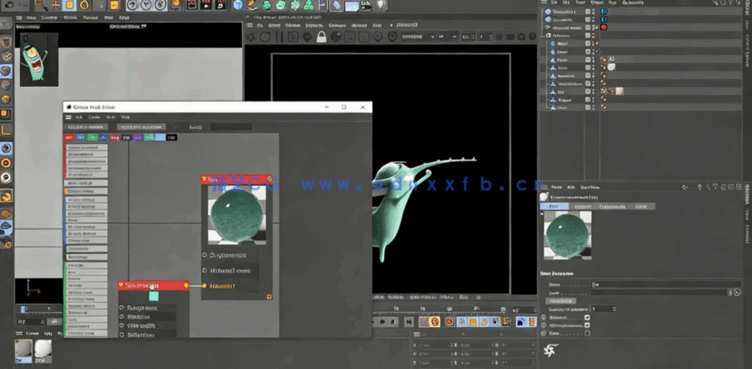Screen dimensions: 752x369
Task: Click the white sphere material tag in Object Manager
Action: tap(611, 67)
